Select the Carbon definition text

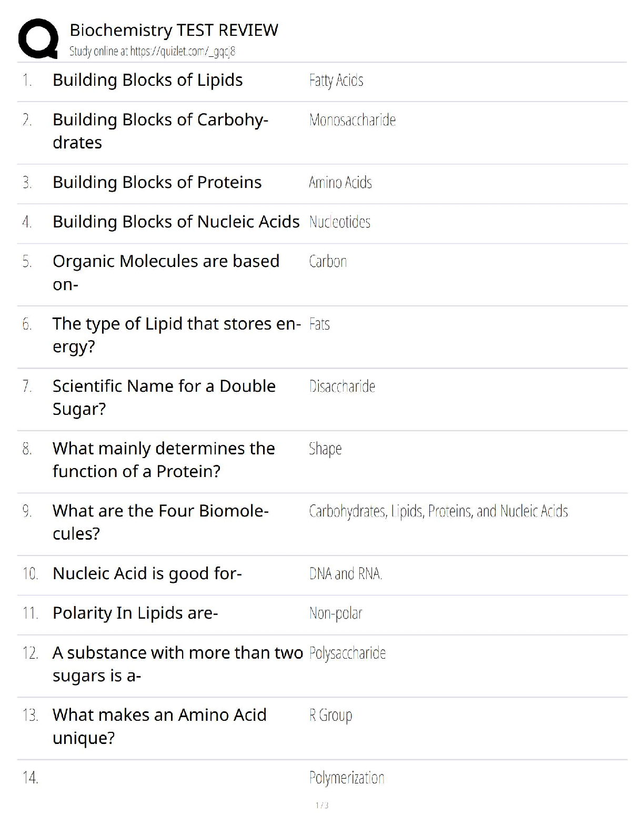coord(328,262)
